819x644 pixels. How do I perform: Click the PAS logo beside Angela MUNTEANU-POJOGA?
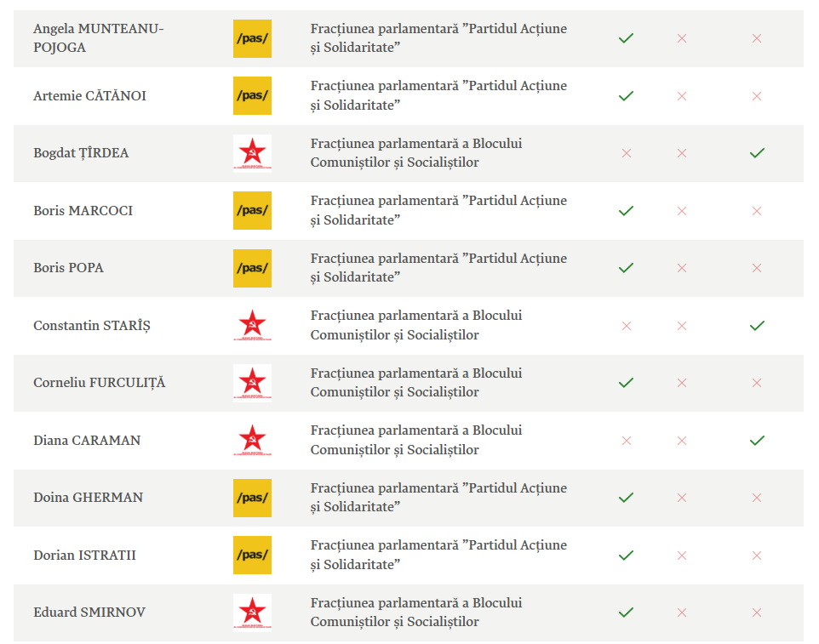(252, 38)
